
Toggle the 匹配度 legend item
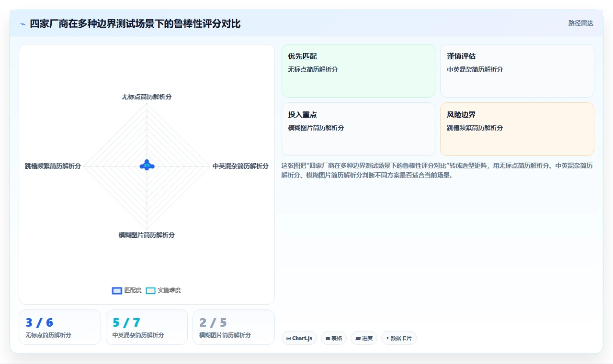coord(127,290)
